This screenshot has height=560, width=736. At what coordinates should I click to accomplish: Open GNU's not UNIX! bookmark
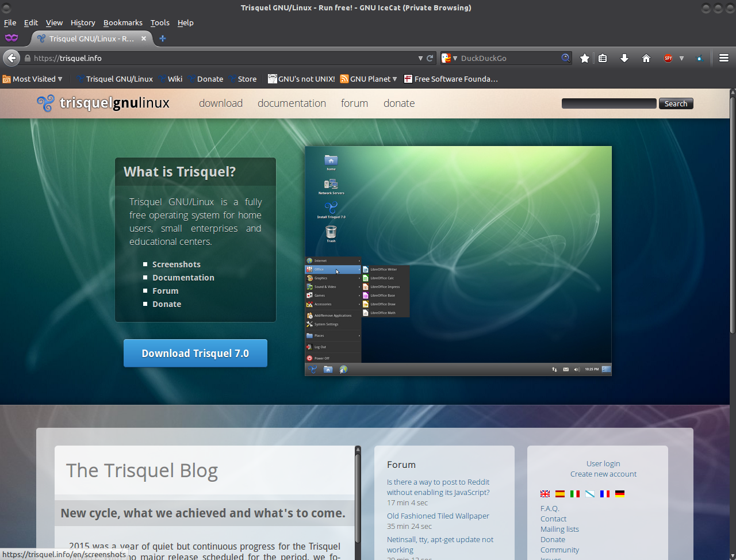[x=302, y=79]
